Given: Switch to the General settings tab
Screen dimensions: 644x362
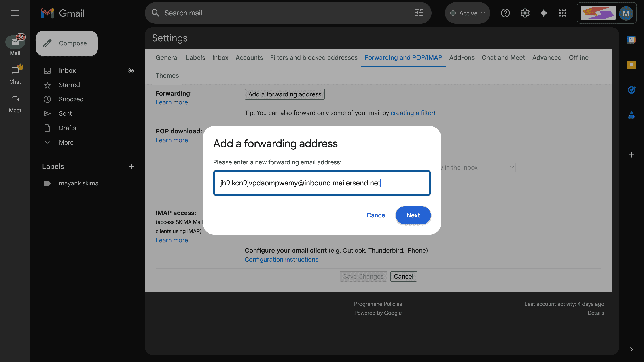Looking at the screenshot, I should coord(167,57).
